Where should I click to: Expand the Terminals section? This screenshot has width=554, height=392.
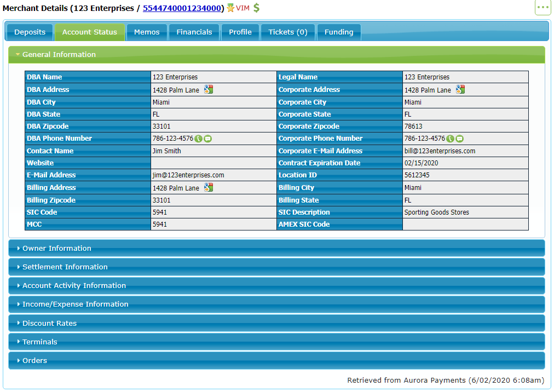click(276, 342)
